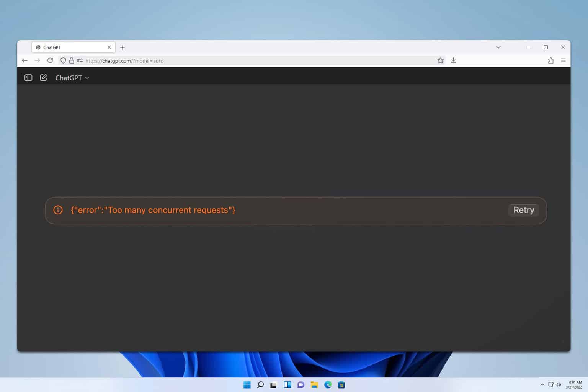Open the taskbar clock and date

point(574,385)
